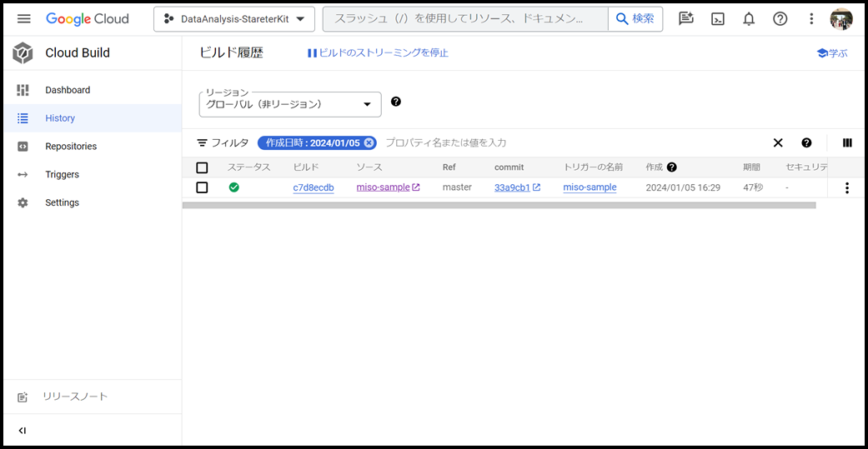Collapse the left sidebar panel
Screen dimensions: 868x449
tap(23, 431)
